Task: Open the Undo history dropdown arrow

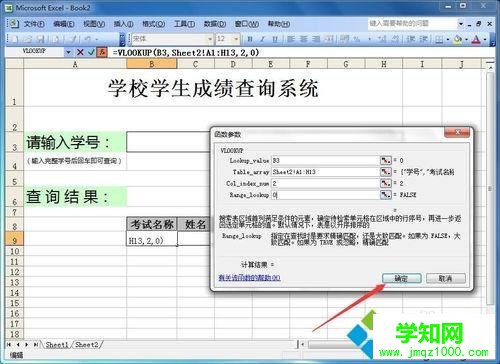Action: pyautogui.click(x=97, y=39)
